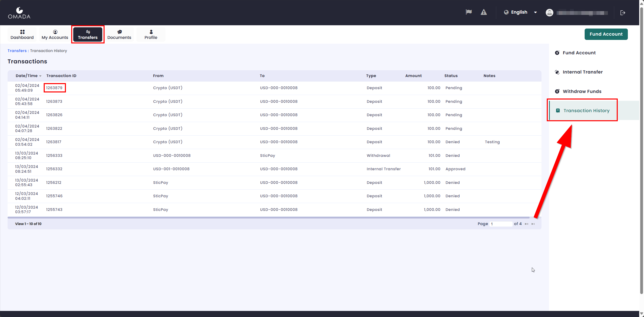Jump to last page arrow

coord(533,224)
